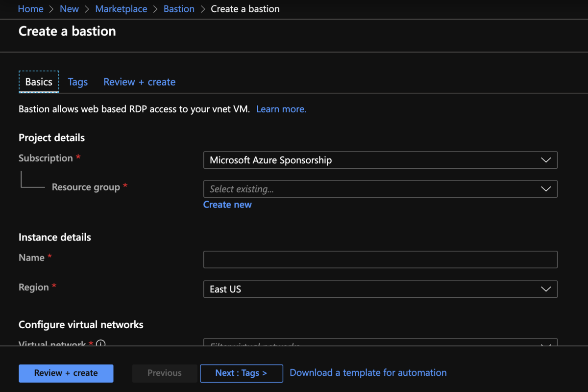Click the blue Review + create button
This screenshot has height=392, width=588.
tap(66, 373)
